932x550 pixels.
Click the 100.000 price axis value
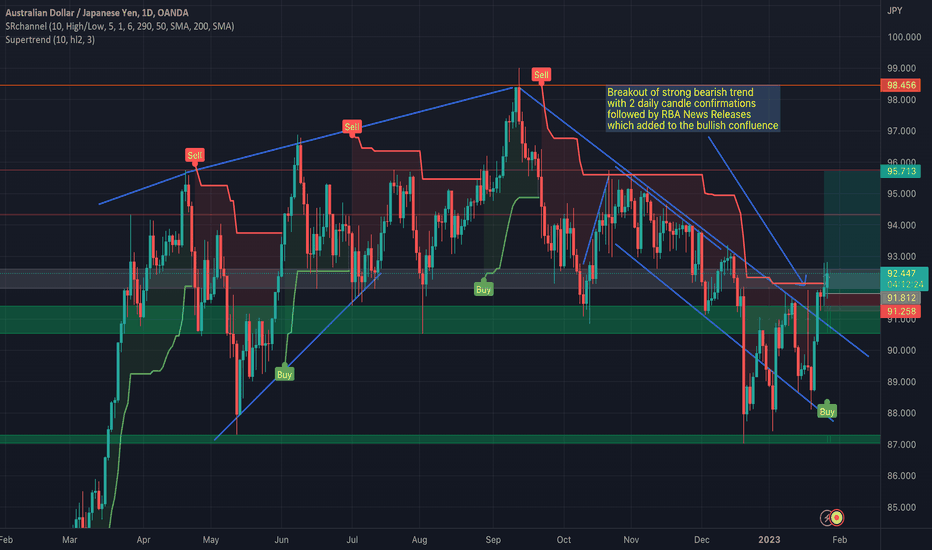903,37
